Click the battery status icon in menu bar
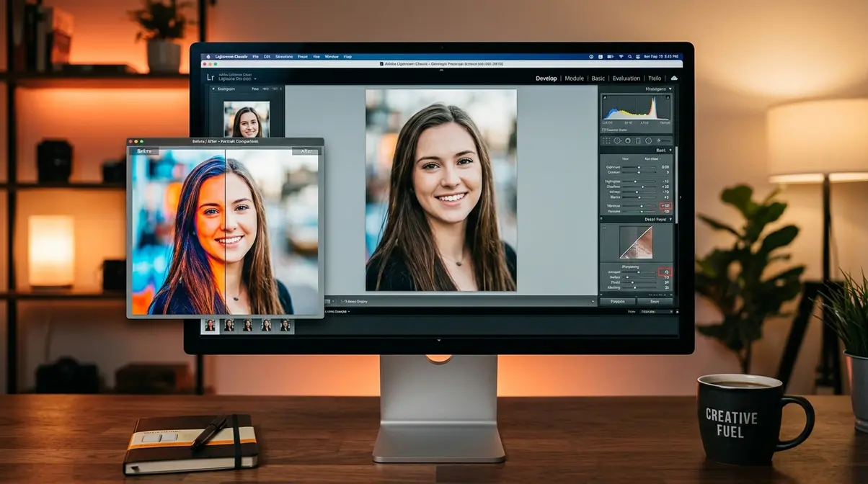The height and width of the screenshot is (484, 868). (x=611, y=57)
